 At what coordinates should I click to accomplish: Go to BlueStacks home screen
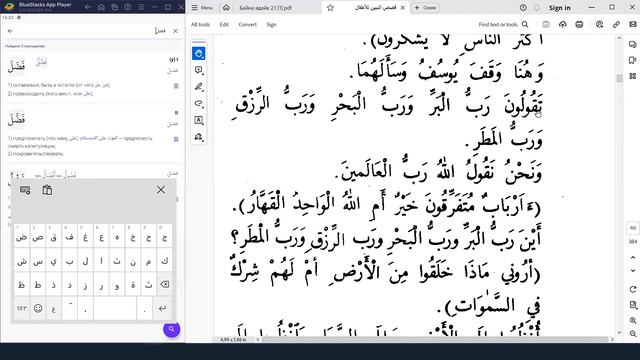[101, 7]
